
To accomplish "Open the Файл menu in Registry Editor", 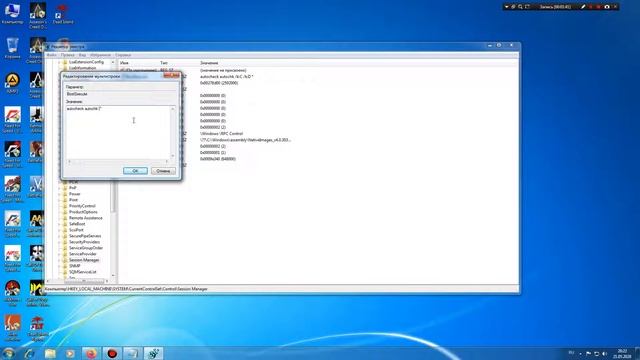I will point(51,55).
